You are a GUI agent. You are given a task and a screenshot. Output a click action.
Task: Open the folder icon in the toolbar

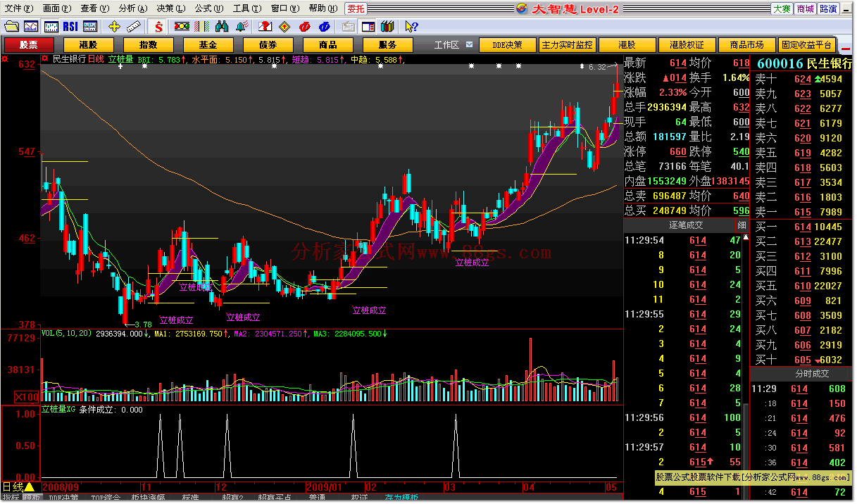(x=11, y=27)
